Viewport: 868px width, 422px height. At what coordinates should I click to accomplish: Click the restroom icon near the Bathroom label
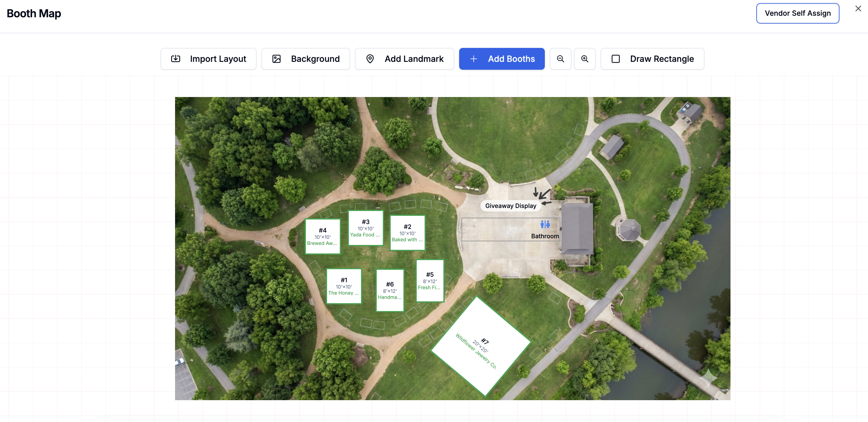click(545, 224)
